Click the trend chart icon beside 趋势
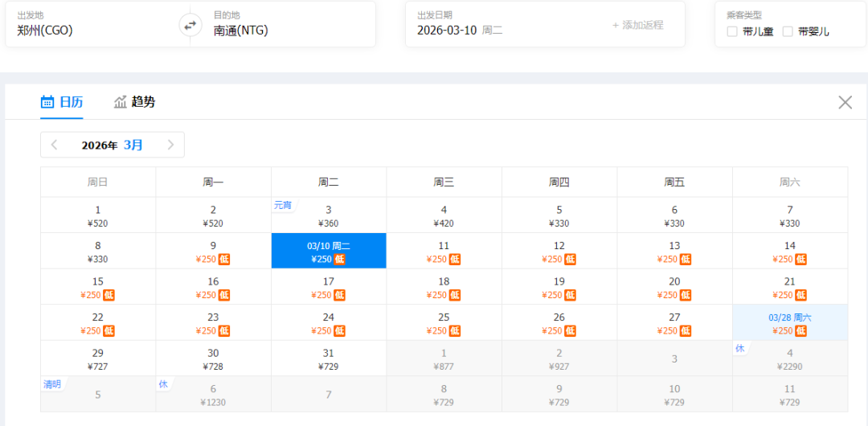This screenshot has width=868, height=426. point(121,102)
